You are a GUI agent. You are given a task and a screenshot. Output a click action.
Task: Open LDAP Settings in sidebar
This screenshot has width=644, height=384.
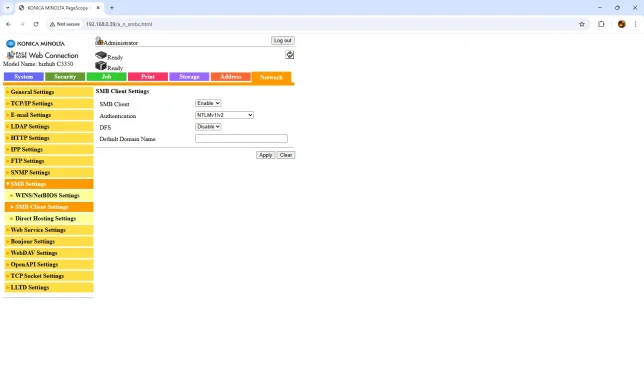[x=49, y=126]
